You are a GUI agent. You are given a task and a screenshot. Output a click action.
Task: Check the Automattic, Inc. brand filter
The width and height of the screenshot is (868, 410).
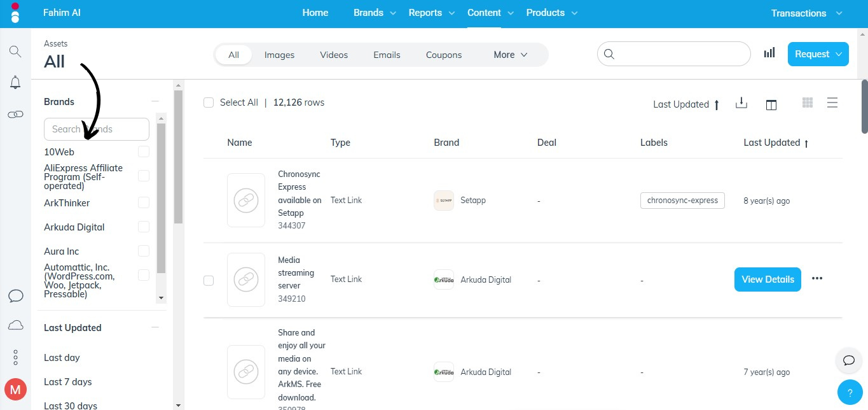[144, 275]
